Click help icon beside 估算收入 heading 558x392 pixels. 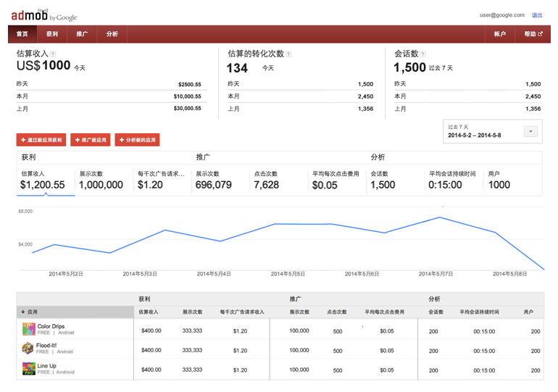53,54
